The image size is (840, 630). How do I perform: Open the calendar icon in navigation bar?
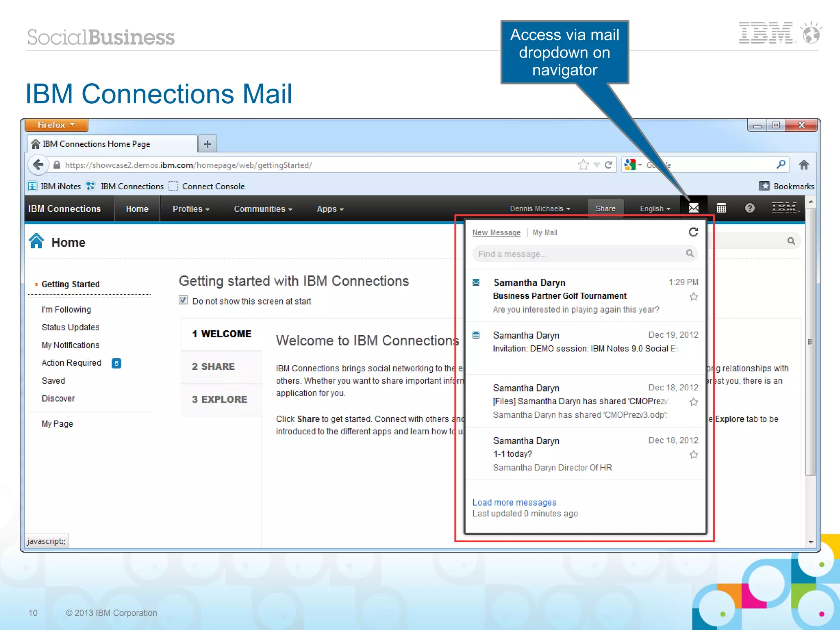click(721, 208)
